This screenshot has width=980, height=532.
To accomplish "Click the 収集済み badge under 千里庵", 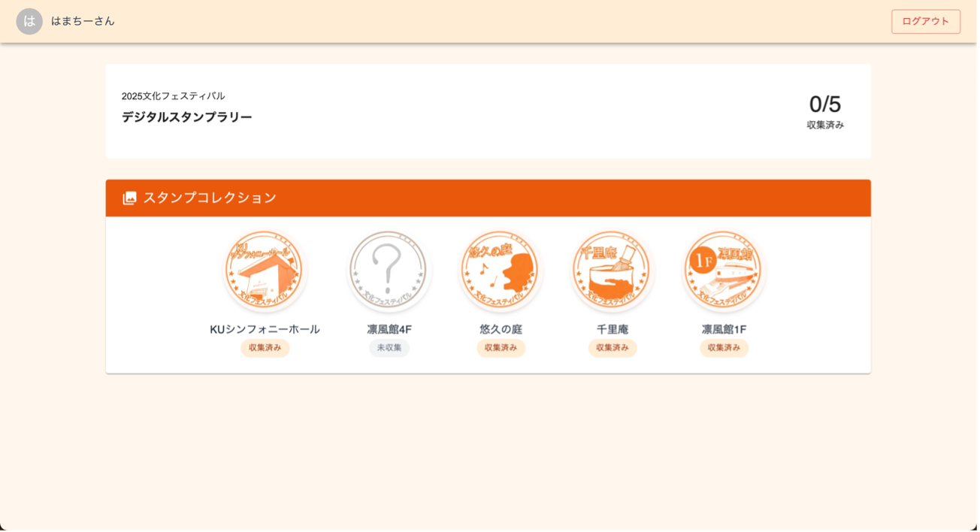I will (612, 348).
